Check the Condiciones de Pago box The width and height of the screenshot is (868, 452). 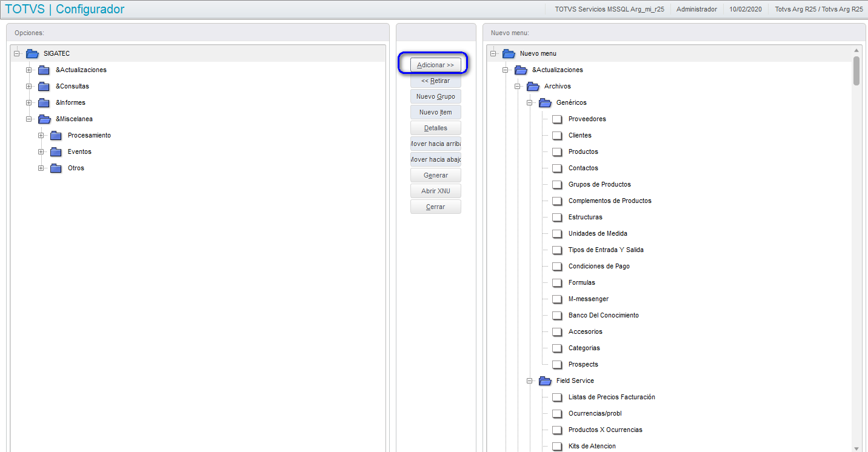tap(557, 267)
